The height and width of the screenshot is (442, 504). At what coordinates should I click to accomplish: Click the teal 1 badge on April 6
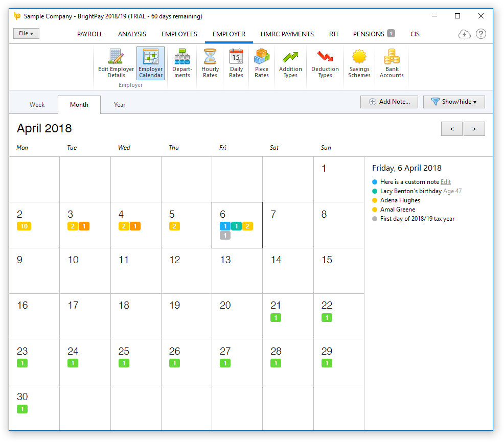(236, 226)
